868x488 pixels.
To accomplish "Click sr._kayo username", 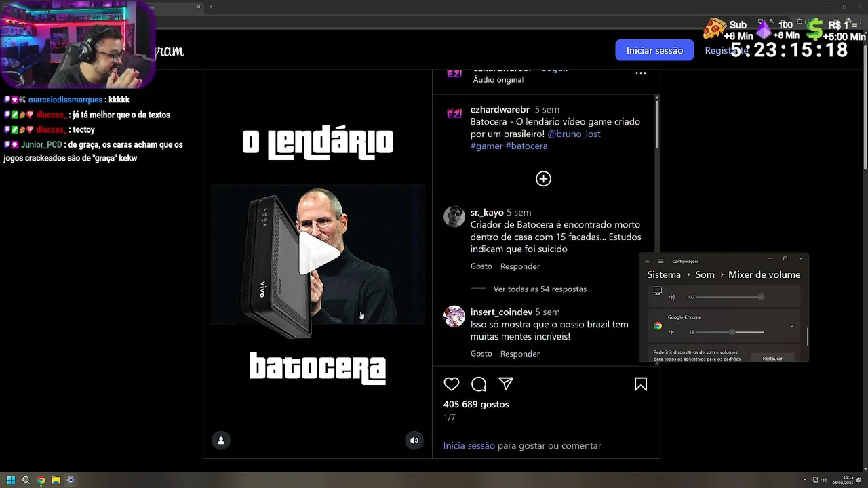I will click(x=487, y=212).
